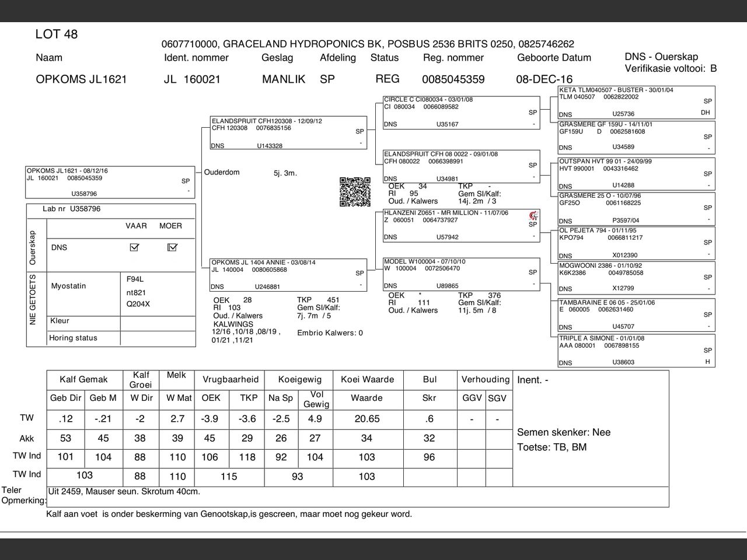Image resolution: width=747 pixels, height=560 pixels.
Task: Click the Koei Waarde column header
Action: 367,380
